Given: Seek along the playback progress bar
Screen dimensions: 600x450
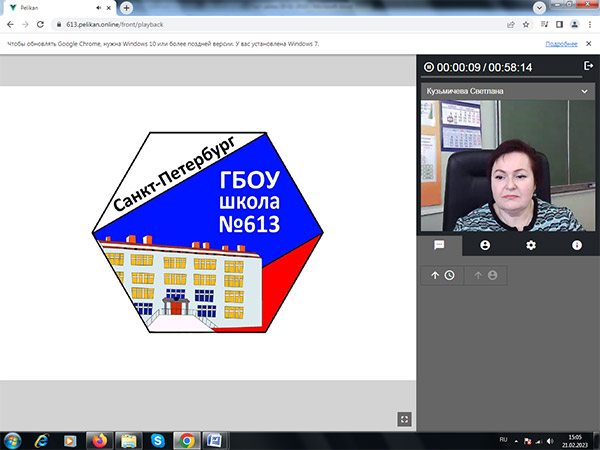Looking at the screenshot, I should [501, 77].
